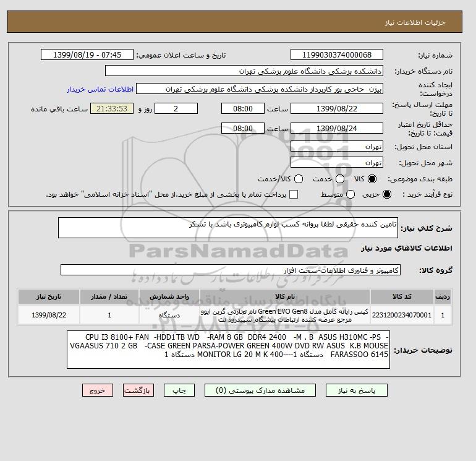Image resolution: width=476 pixels, height=461 pixels.
Task: Toggle the اسناد خزانه اسلامی payment checkbox
Action: click(294, 194)
